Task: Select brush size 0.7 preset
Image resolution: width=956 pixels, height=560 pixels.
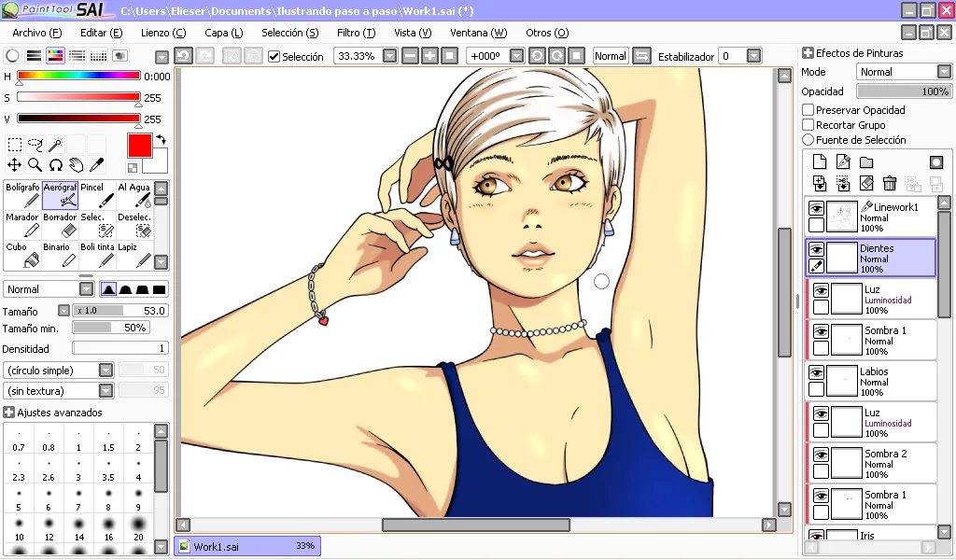Action: tap(19, 440)
